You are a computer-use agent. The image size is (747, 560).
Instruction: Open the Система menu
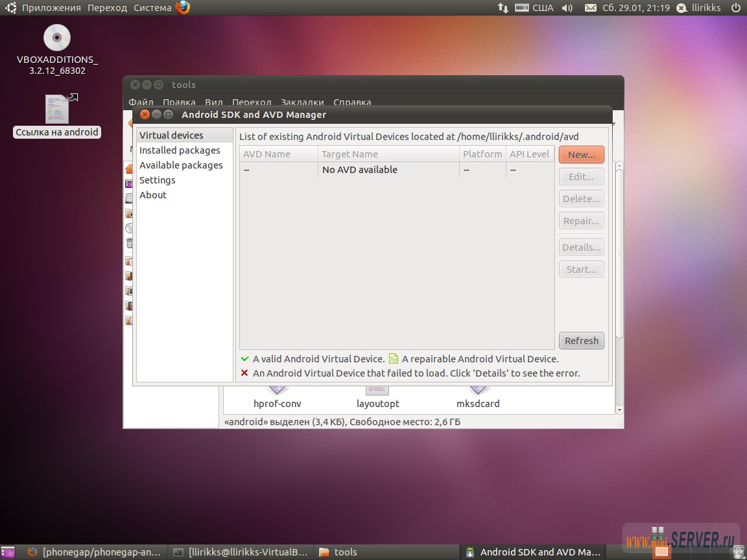tap(152, 8)
